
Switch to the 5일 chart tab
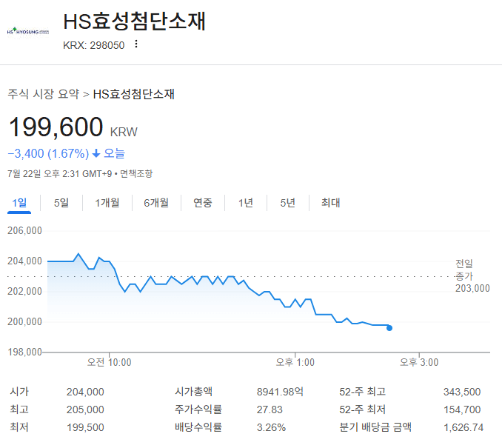click(61, 203)
